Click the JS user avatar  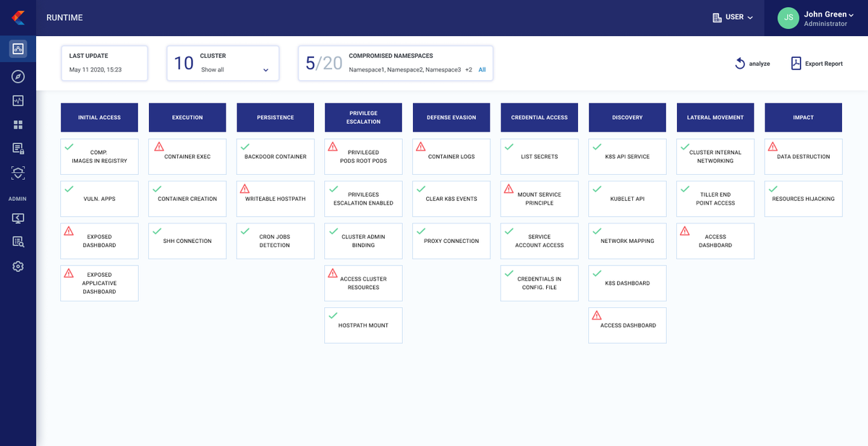[788, 18]
